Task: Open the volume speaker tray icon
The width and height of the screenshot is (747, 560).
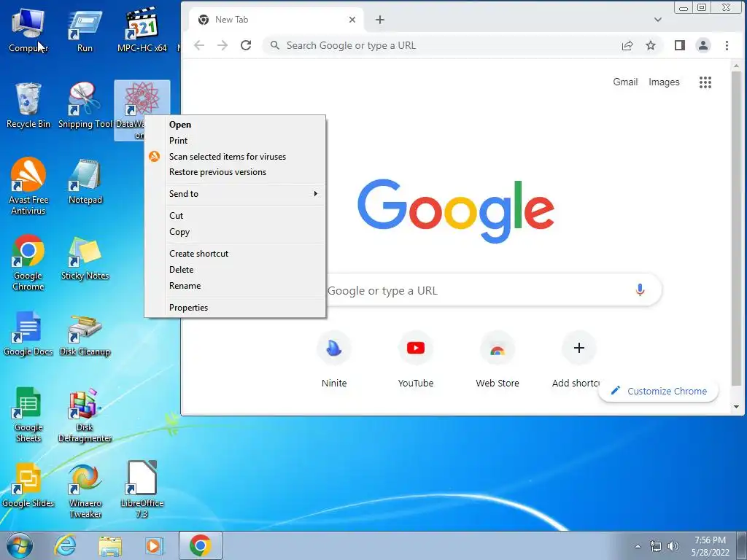Action: coord(673,546)
